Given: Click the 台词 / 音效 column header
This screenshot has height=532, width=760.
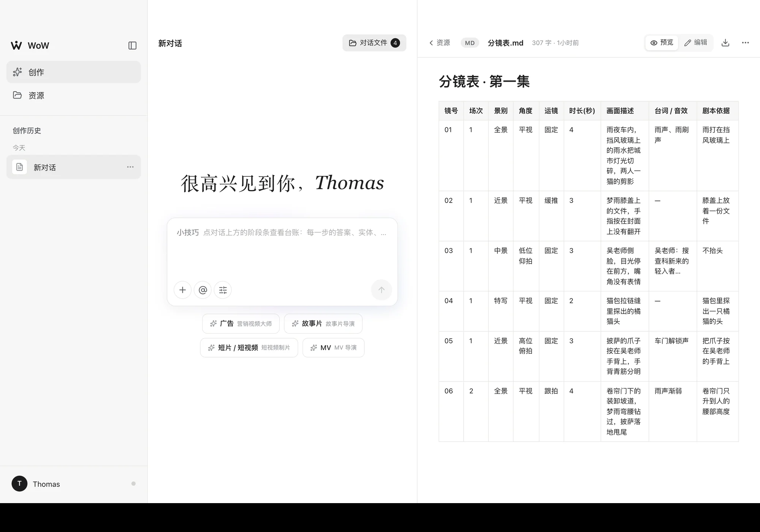Looking at the screenshot, I should tap(673, 111).
